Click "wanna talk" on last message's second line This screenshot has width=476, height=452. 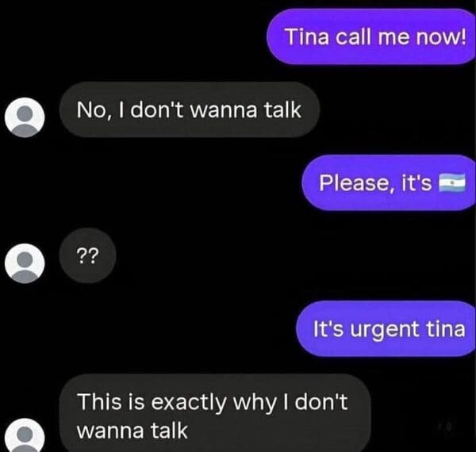[x=132, y=431]
